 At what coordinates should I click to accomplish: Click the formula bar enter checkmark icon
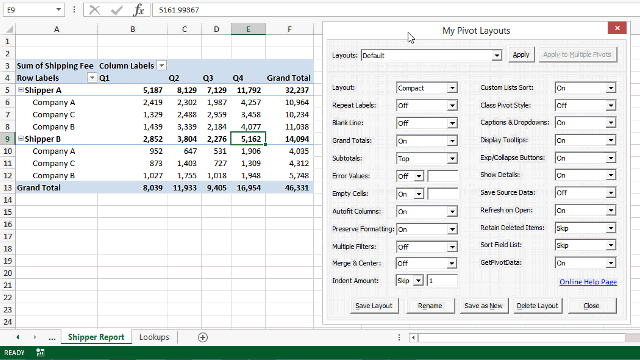[x=117, y=10]
